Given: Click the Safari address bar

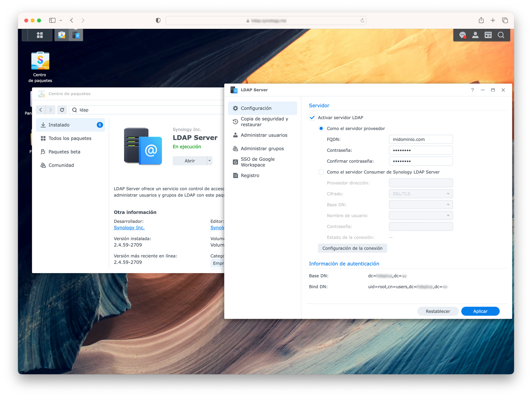Looking at the screenshot, I should (266, 20).
